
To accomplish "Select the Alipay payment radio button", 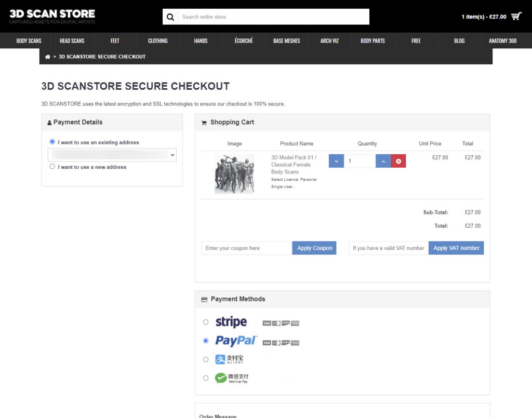I will (x=206, y=359).
